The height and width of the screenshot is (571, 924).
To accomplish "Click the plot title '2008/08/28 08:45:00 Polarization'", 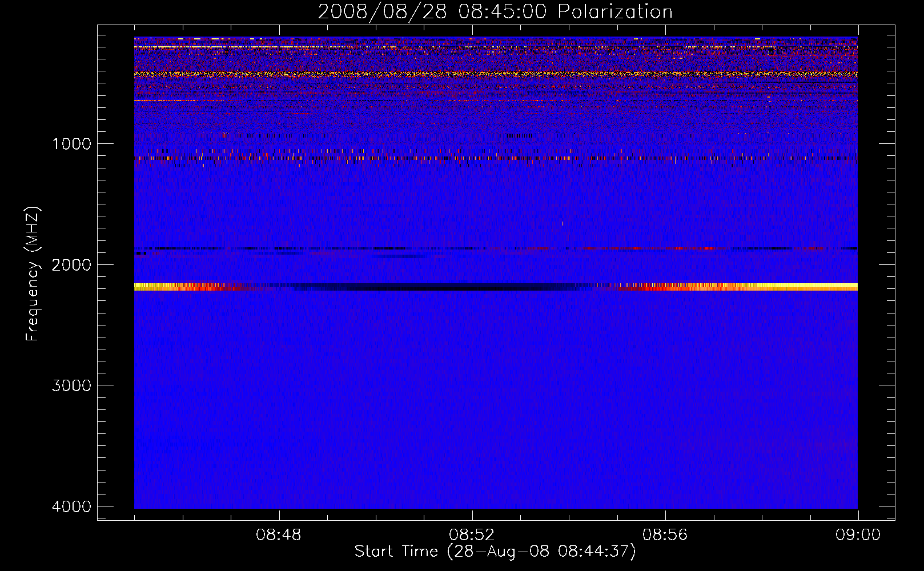I will click(x=495, y=11).
